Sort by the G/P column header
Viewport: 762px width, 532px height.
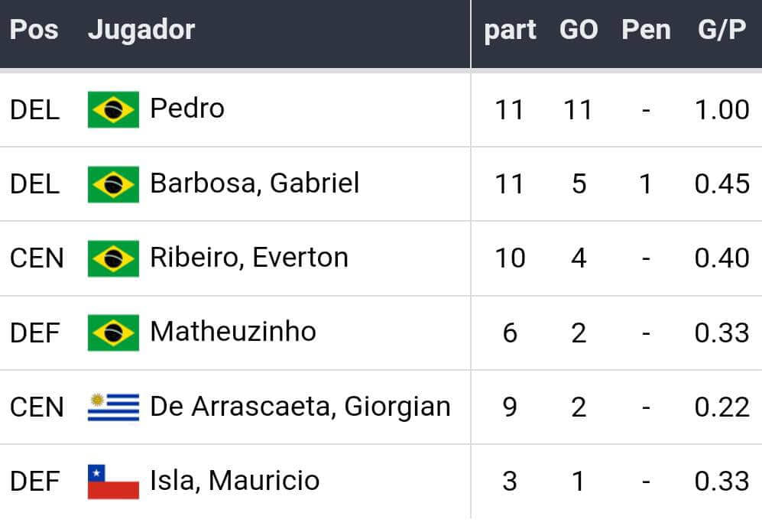721,31
